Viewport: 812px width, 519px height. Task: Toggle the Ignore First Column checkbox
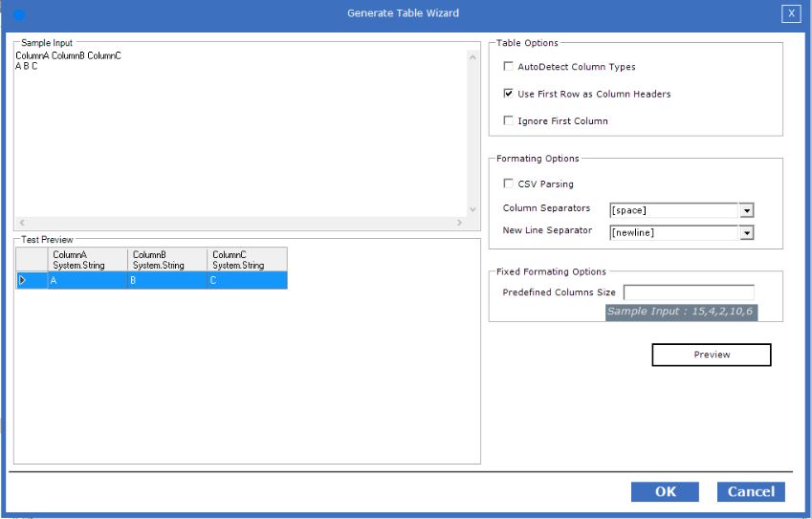[x=508, y=120]
